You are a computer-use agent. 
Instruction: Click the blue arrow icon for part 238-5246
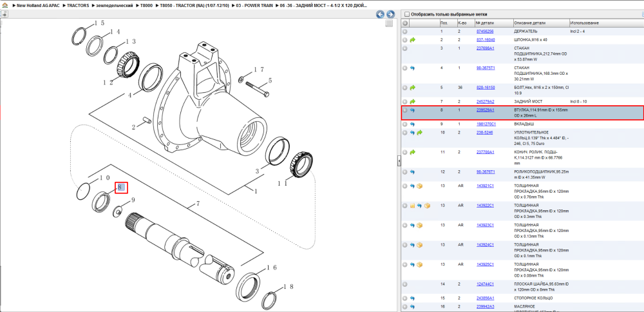(412, 133)
